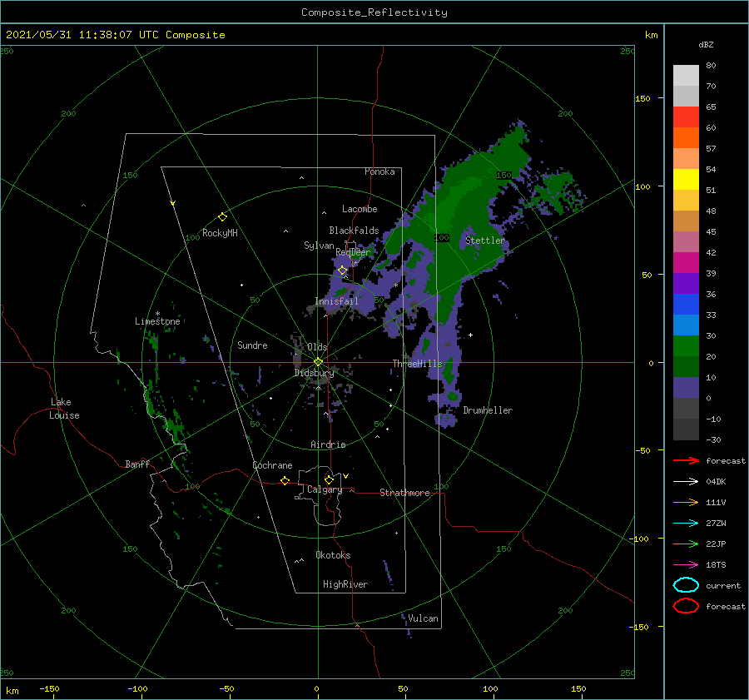The height and width of the screenshot is (700, 749).
Task: Click the RockyMH label
Action: pyautogui.click(x=220, y=233)
